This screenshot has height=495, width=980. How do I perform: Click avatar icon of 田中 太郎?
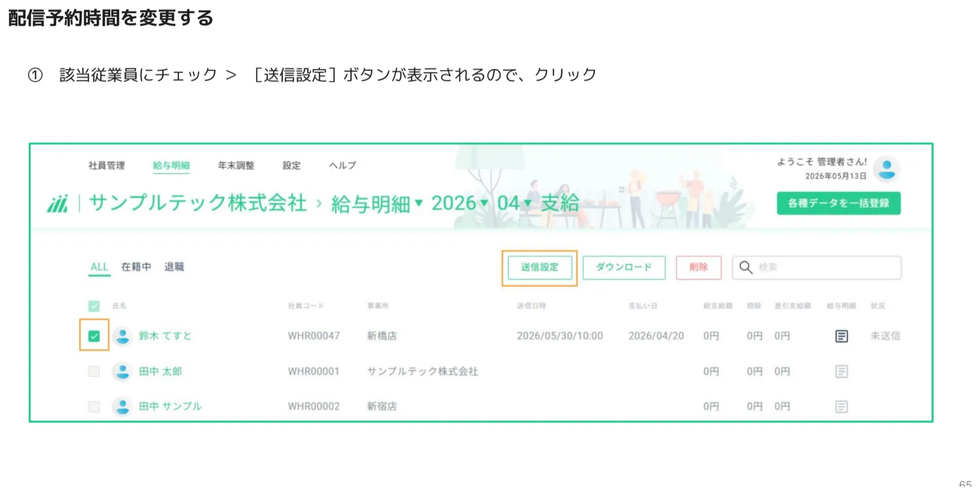[123, 371]
